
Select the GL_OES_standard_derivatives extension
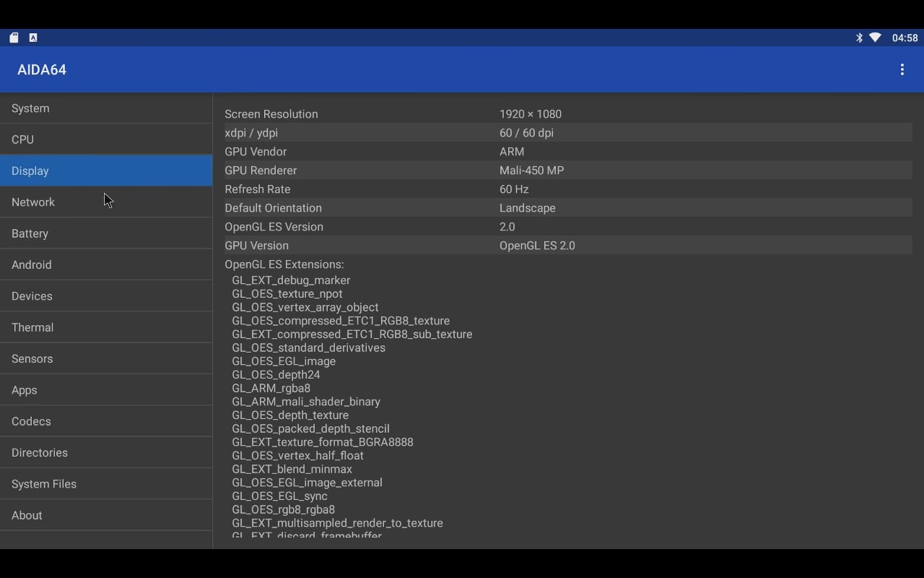pyautogui.click(x=309, y=348)
